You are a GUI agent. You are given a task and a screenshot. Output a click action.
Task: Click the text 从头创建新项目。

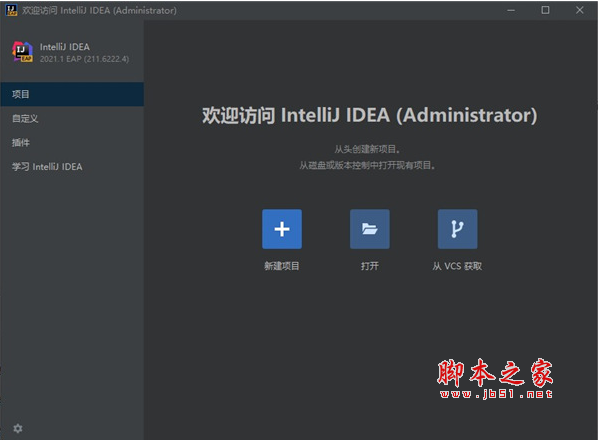coord(367,149)
